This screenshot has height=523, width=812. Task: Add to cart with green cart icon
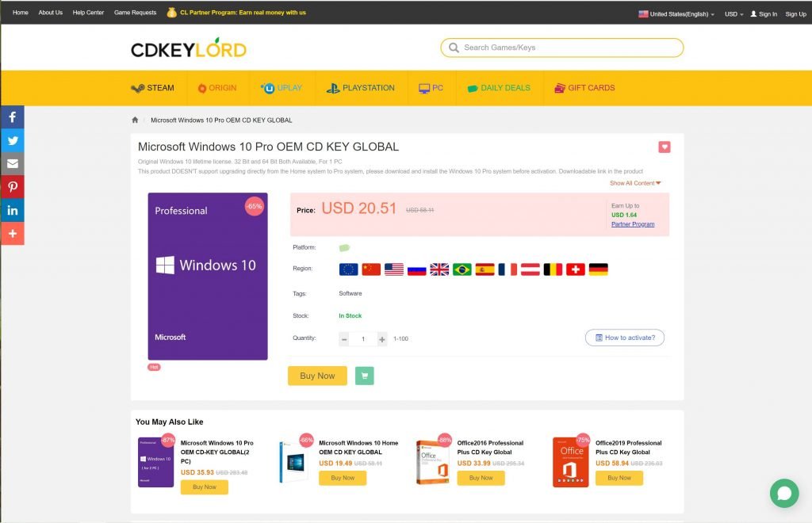click(365, 376)
